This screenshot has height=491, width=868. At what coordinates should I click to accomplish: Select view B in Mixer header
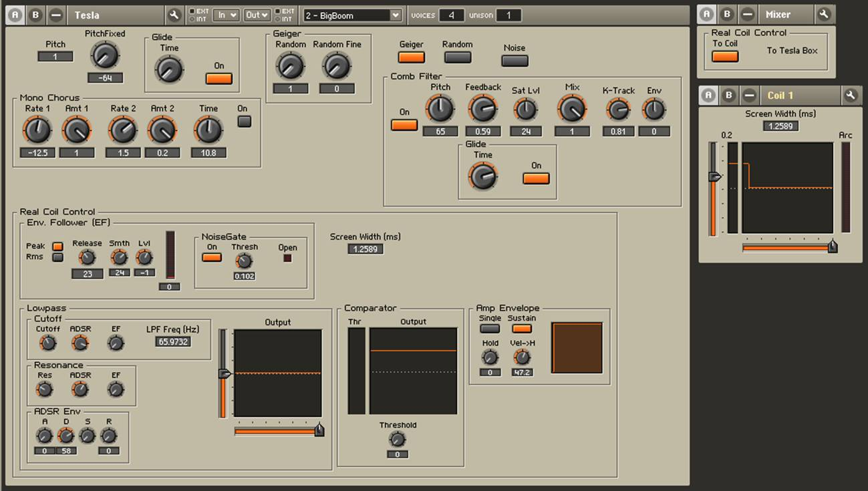727,14
